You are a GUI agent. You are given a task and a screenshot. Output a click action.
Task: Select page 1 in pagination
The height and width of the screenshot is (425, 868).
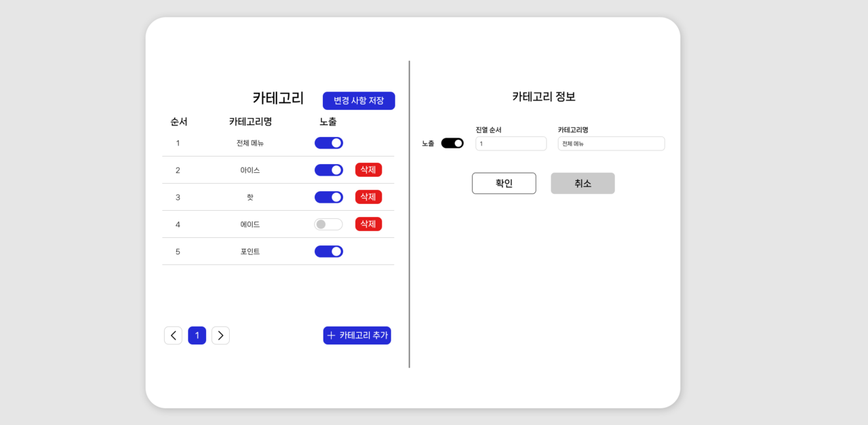pos(197,336)
